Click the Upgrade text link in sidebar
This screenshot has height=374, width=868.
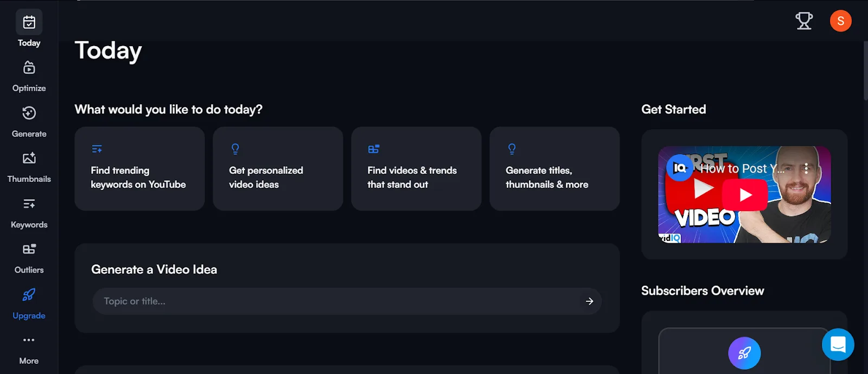click(29, 315)
